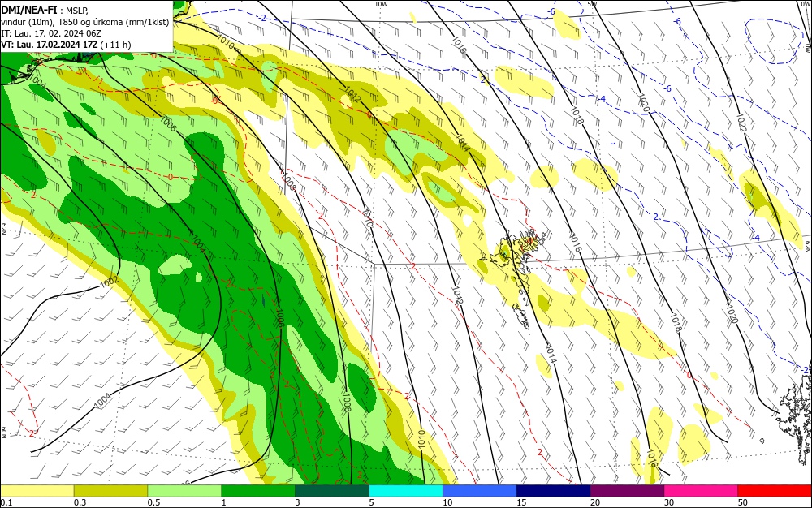The width and height of the screenshot is (812, 508).
Task: Click the legend value "30"
Action: point(669,502)
